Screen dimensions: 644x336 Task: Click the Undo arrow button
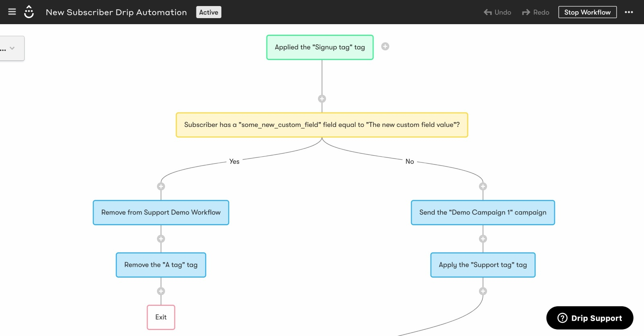point(497,12)
